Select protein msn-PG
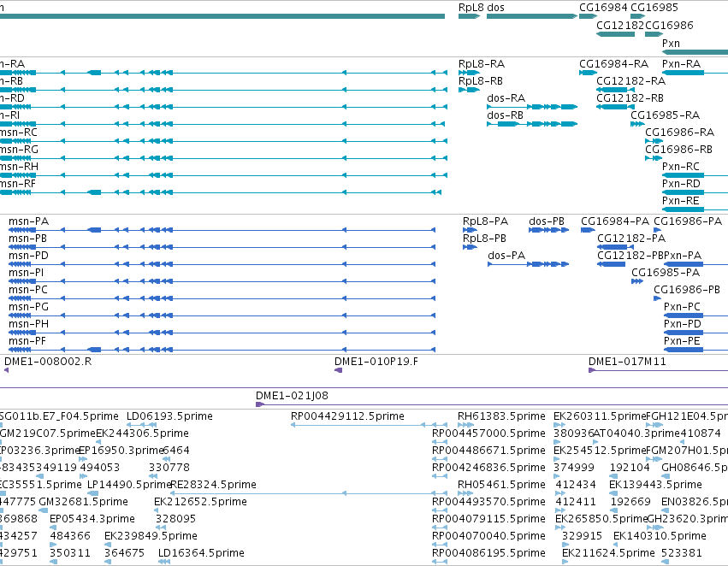 28,307
